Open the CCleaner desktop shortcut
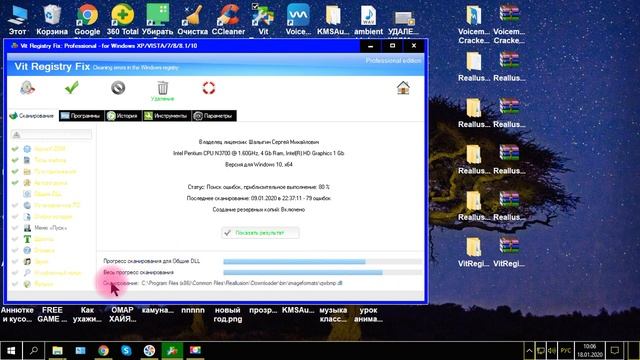Image resolution: width=640 pixels, height=360 pixels. click(x=228, y=20)
